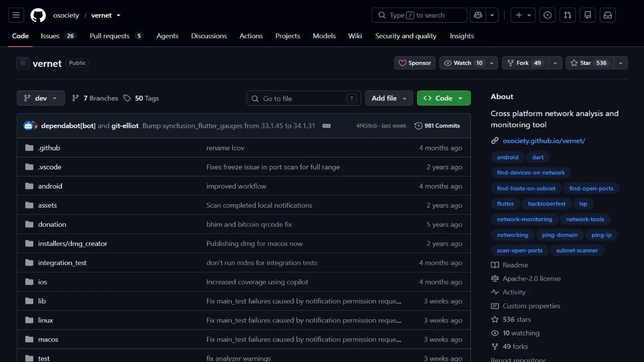
Task: Open the vernet repo switcher caret
Action: tap(119, 16)
